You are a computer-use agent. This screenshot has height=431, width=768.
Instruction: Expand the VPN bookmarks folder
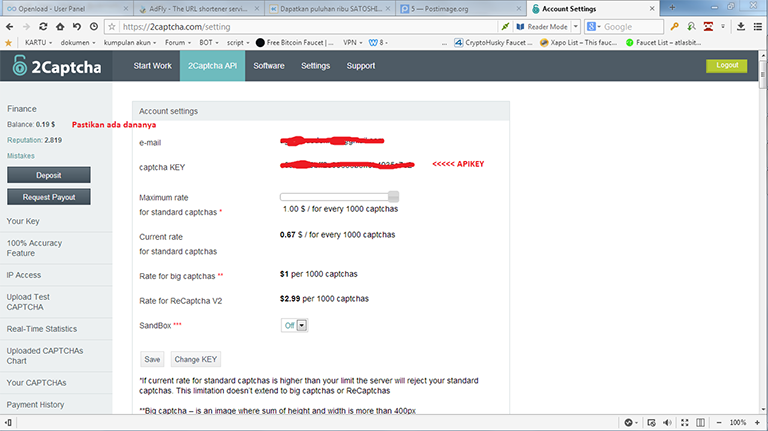click(x=353, y=43)
